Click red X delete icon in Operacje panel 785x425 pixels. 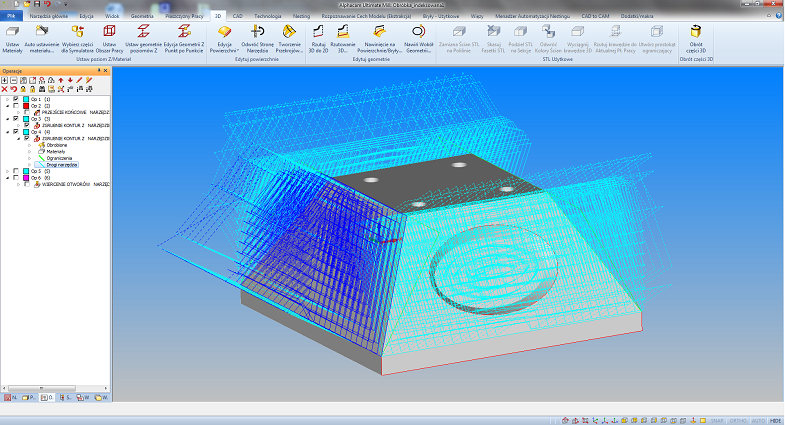[5, 89]
